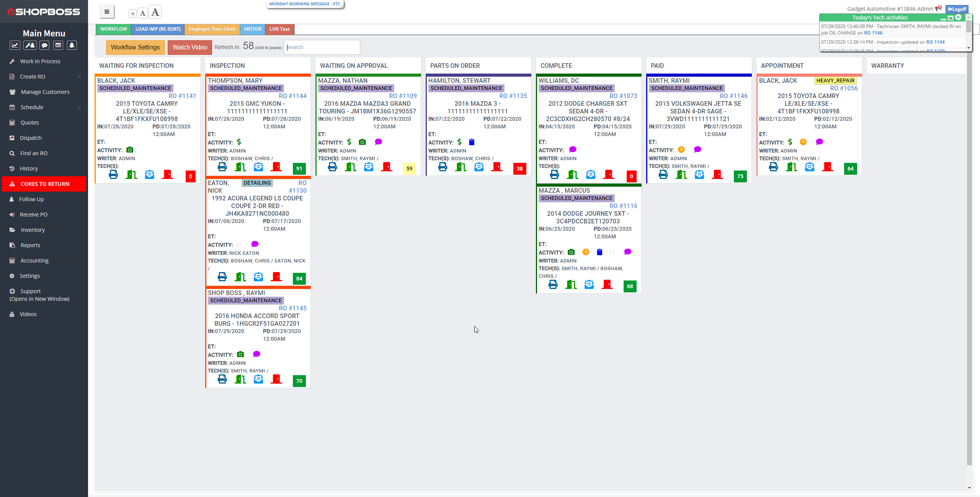Click blue clipboard activity icon on RO #1135

pos(472,142)
